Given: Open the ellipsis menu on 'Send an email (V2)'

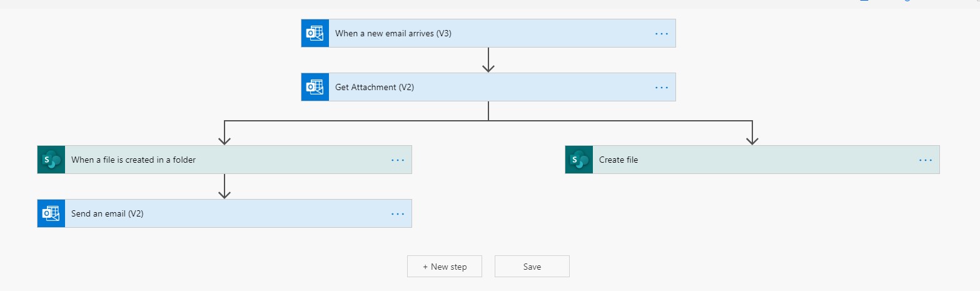Looking at the screenshot, I should pos(398,213).
